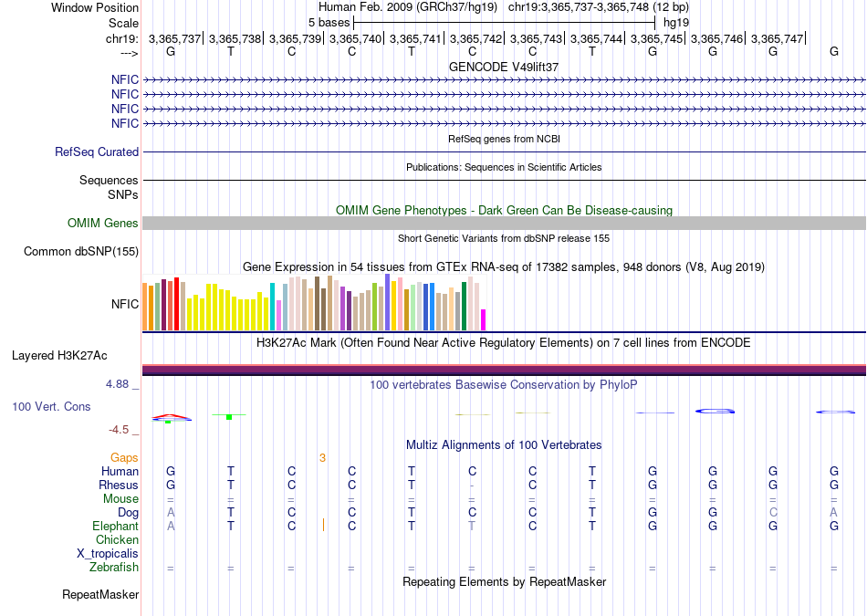Click the "Window Position" track label
This screenshot has height=616, width=867.
tap(95, 7)
